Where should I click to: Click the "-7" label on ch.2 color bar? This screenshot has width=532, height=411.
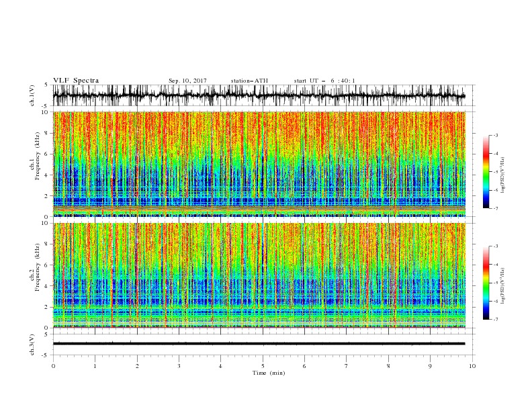[x=496, y=320]
